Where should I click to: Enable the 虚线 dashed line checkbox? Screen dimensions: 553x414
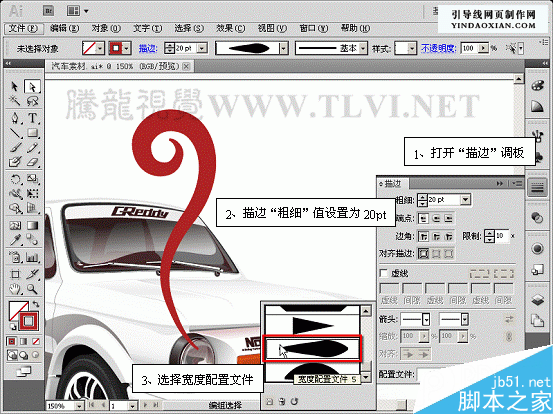383,273
